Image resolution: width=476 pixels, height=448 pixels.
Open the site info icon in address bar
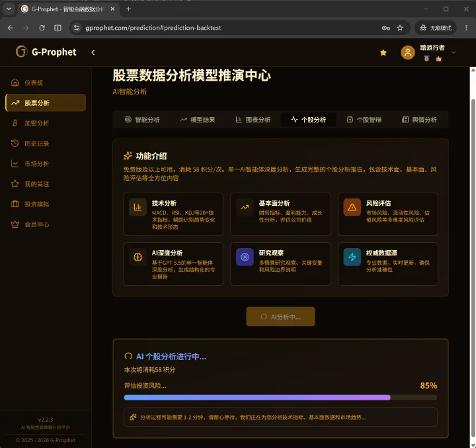tap(77, 28)
